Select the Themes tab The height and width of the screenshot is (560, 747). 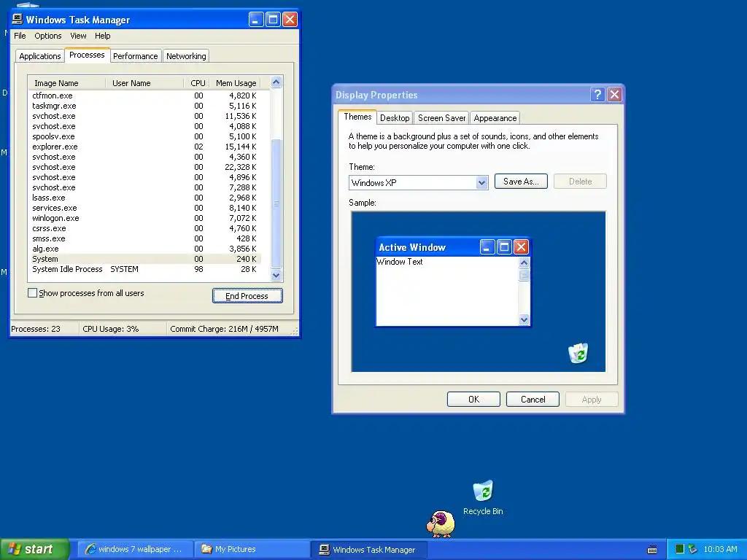(x=357, y=117)
